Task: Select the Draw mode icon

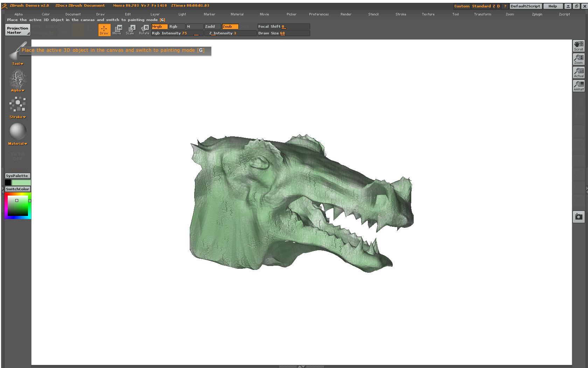Action: pos(104,30)
